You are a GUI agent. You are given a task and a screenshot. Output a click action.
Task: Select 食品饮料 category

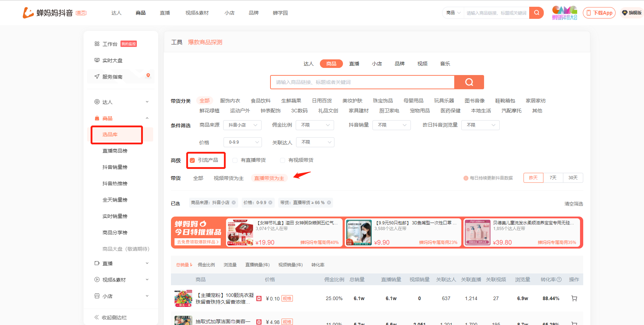coord(261,101)
